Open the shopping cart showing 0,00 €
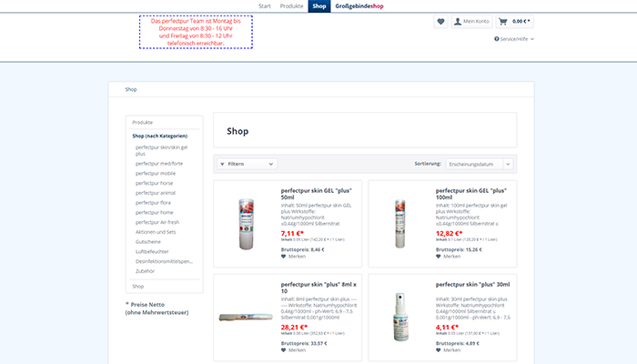The height and width of the screenshot is (364, 637). 514,22
